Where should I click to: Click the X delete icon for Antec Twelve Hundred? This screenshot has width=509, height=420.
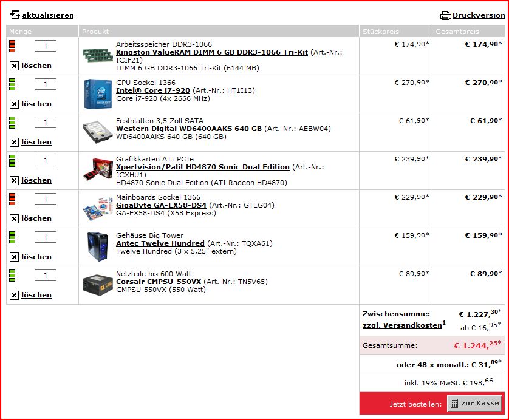(14, 257)
